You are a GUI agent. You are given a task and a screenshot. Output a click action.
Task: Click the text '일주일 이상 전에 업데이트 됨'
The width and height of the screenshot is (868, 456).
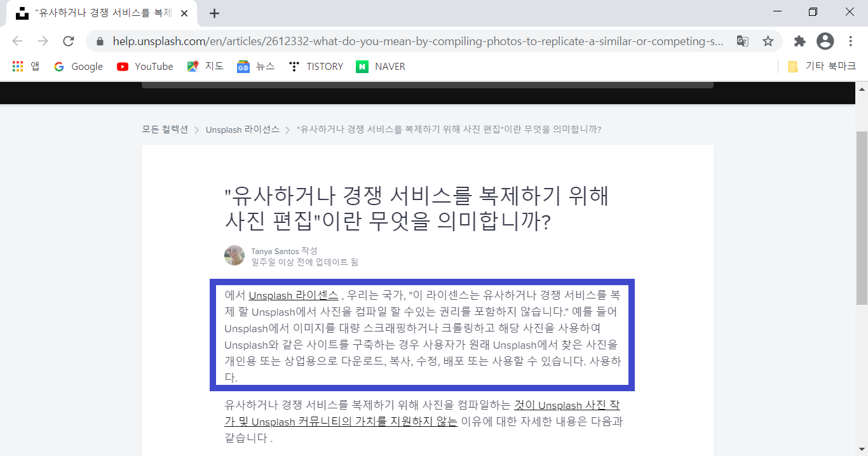(305, 262)
